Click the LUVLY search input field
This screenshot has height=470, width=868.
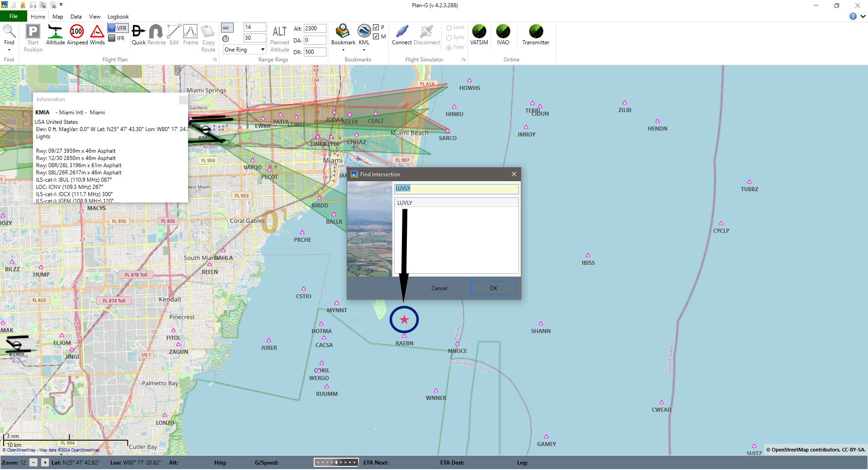tap(456, 188)
